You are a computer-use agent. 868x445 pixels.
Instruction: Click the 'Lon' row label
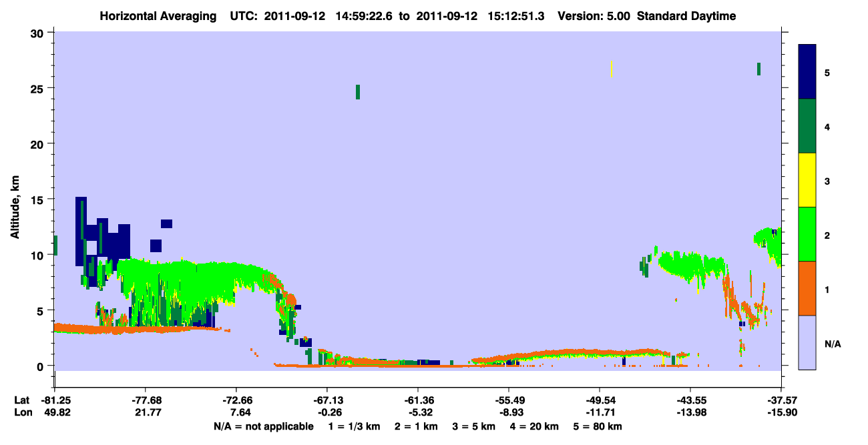pyautogui.click(x=22, y=412)
